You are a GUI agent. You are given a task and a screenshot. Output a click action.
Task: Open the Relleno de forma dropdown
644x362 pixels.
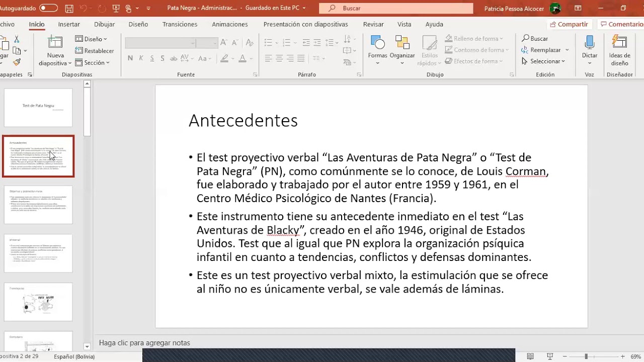pos(474,39)
